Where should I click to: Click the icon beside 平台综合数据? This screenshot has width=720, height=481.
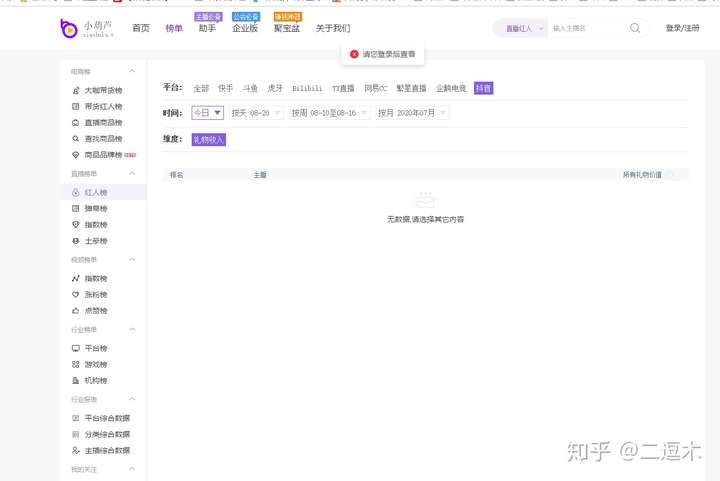[x=76, y=418]
